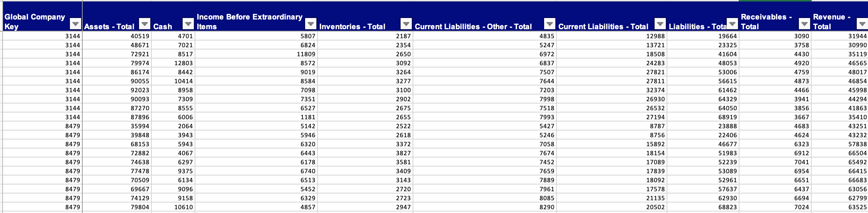The height and width of the screenshot is (213, 868).
Task: Click the Income cell with value 1181
Action: [x=256, y=117]
